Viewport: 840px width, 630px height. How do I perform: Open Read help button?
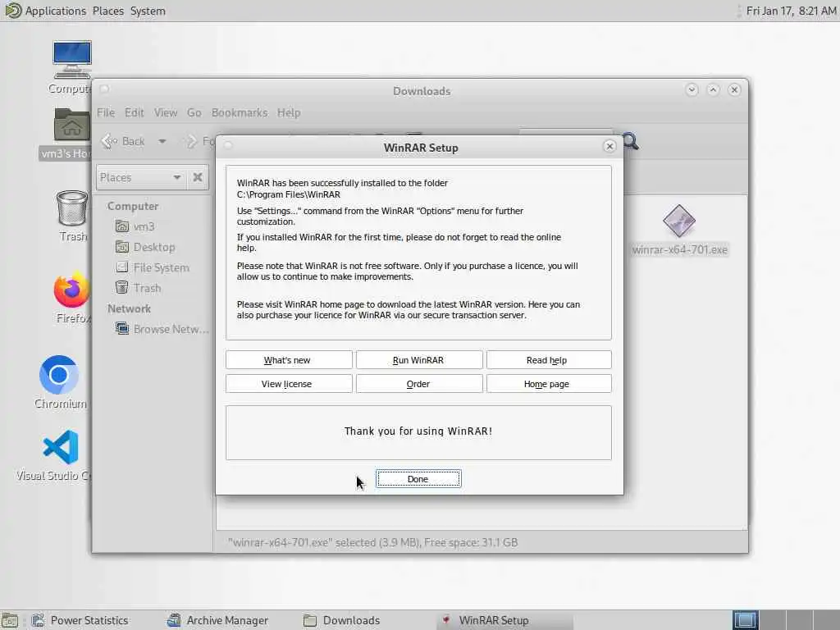(x=549, y=360)
